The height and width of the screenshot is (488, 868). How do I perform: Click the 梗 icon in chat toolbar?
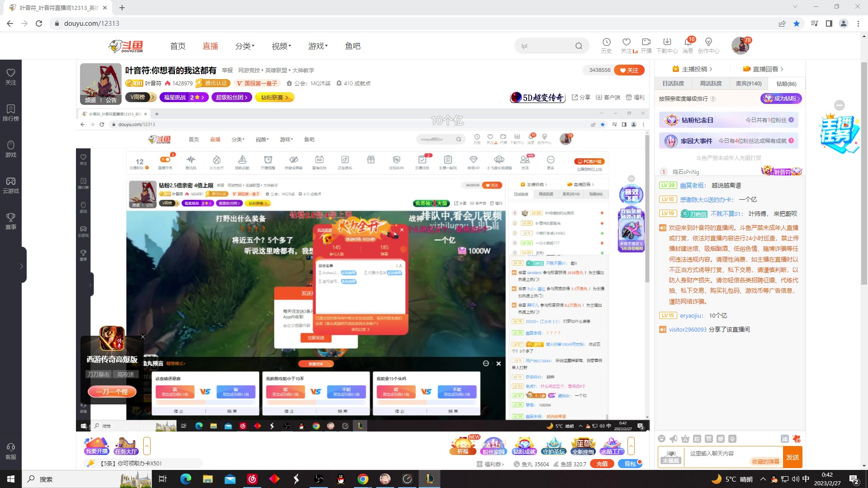pyautogui.click(x=721, y=439)
